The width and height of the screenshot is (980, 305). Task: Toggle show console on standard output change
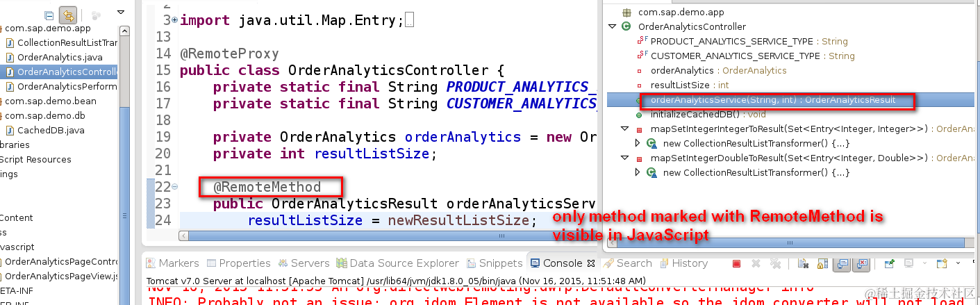pos(842,263)
